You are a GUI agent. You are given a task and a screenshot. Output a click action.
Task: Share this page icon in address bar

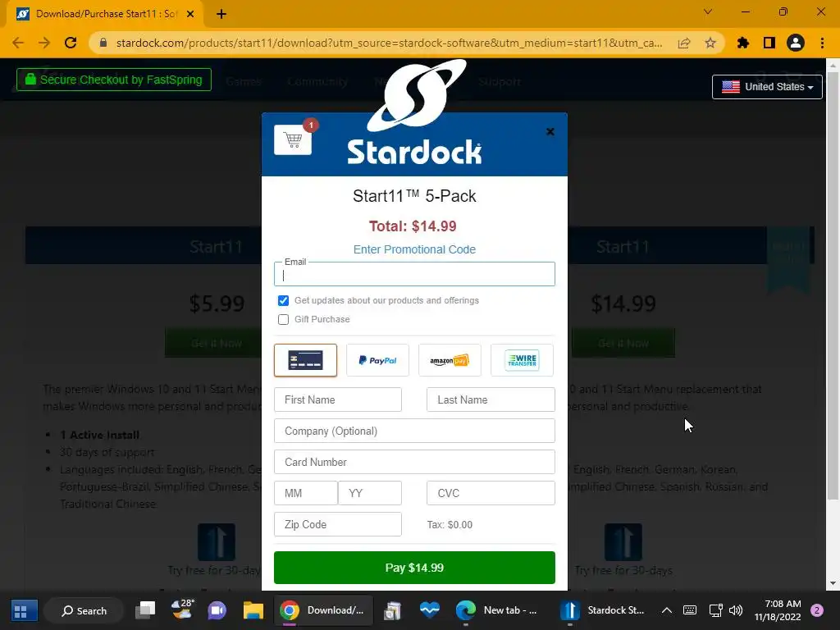(684, 43)
